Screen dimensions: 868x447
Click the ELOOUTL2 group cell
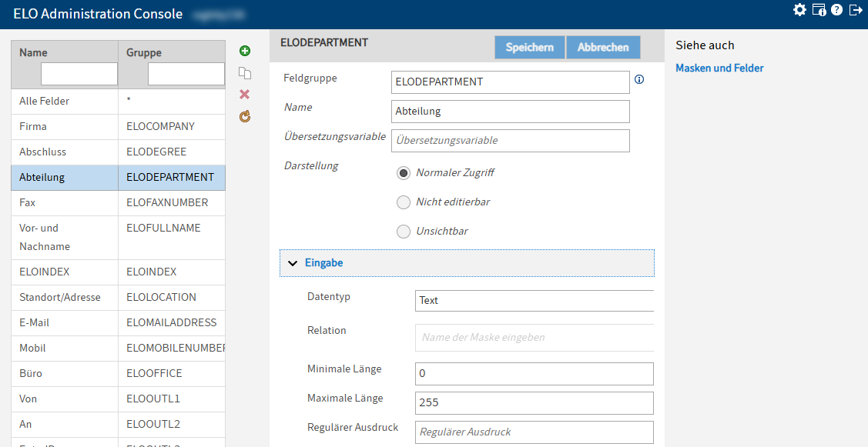(x=172, y=425)
